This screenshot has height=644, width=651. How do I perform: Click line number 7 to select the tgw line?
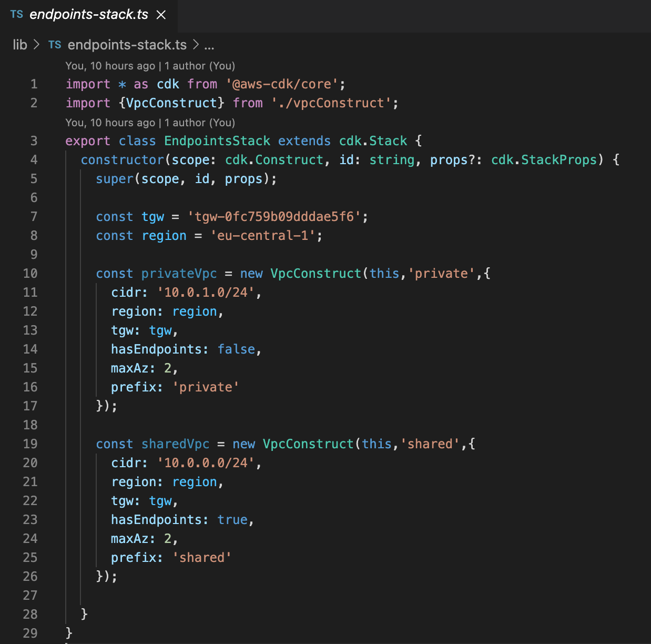coord(34,216)
